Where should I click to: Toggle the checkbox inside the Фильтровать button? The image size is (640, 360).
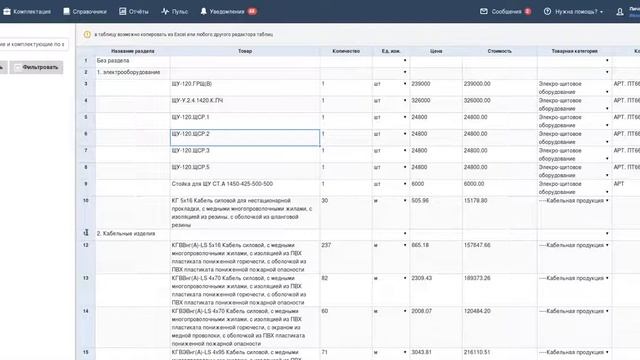(17, 68)
